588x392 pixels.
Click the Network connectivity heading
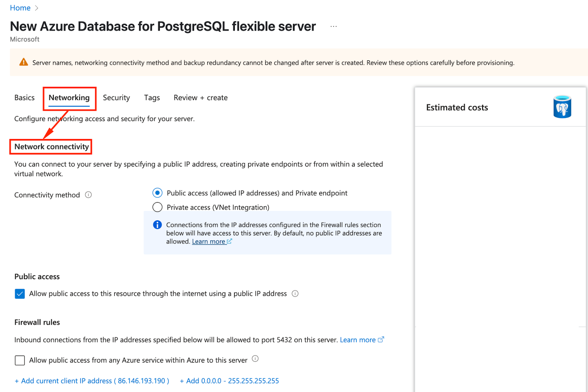point(51,147)
